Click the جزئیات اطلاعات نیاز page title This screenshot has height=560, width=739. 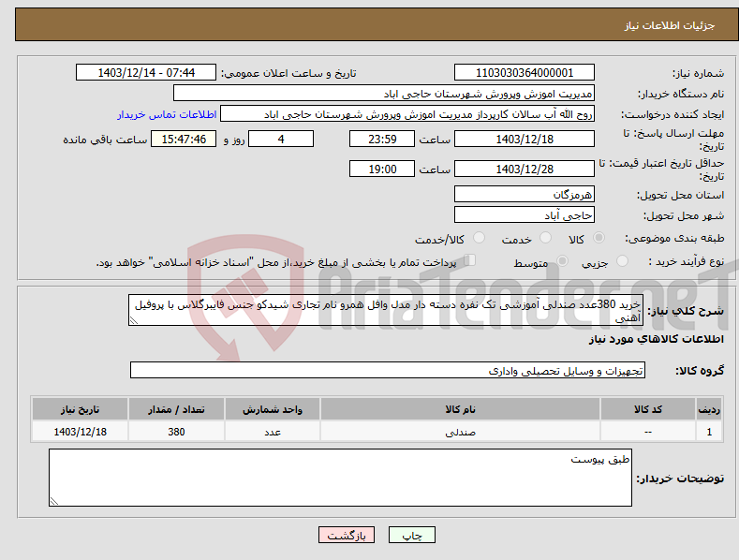tap(670, 25)
